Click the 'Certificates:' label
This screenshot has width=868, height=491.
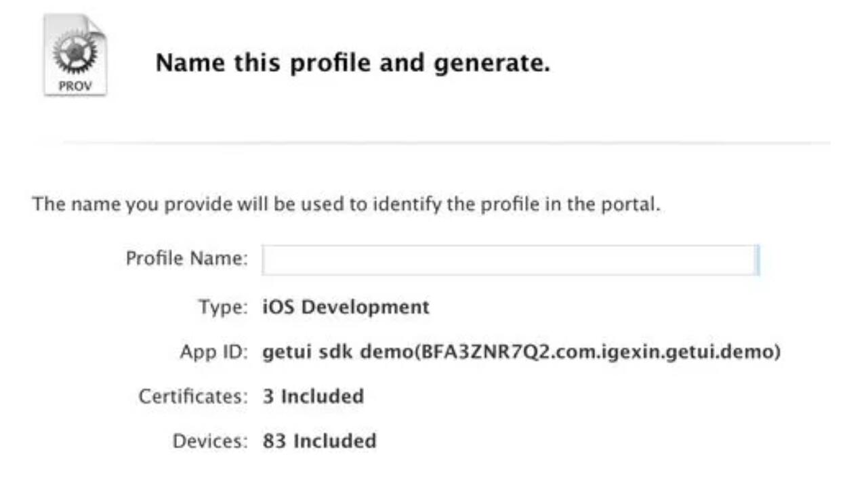click(194, 396)
